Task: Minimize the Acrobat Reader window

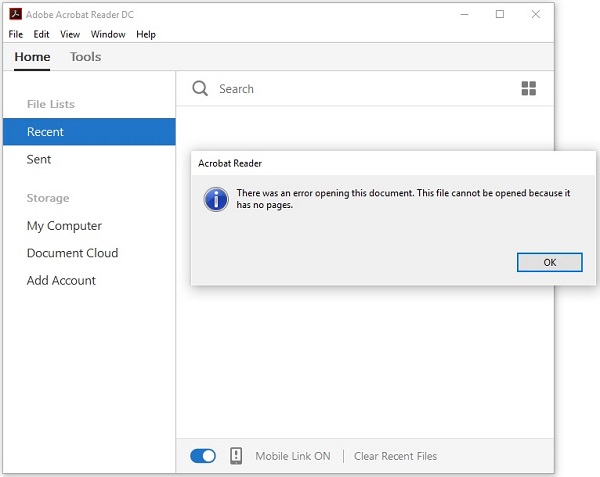Action: pos(464,14)
